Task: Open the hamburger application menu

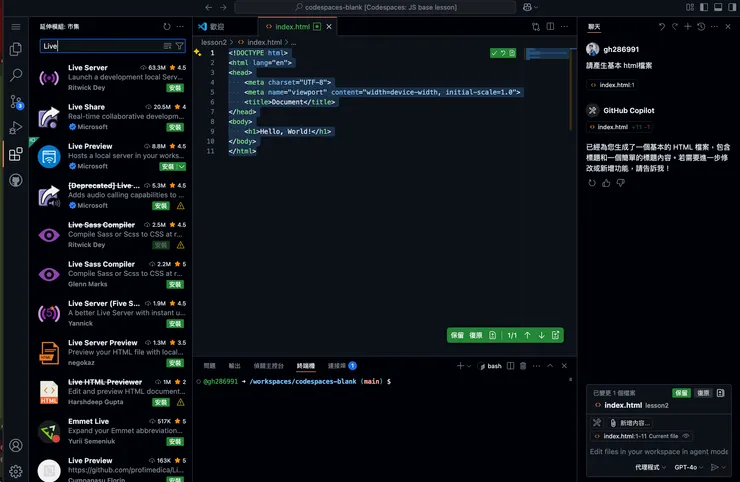Action: (x=16, y=27)
